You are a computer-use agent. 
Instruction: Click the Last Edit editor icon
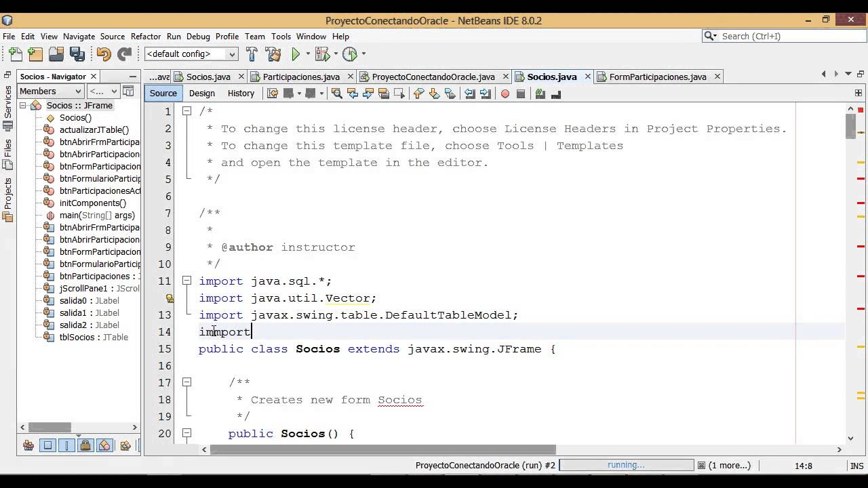tap(273, 94)
